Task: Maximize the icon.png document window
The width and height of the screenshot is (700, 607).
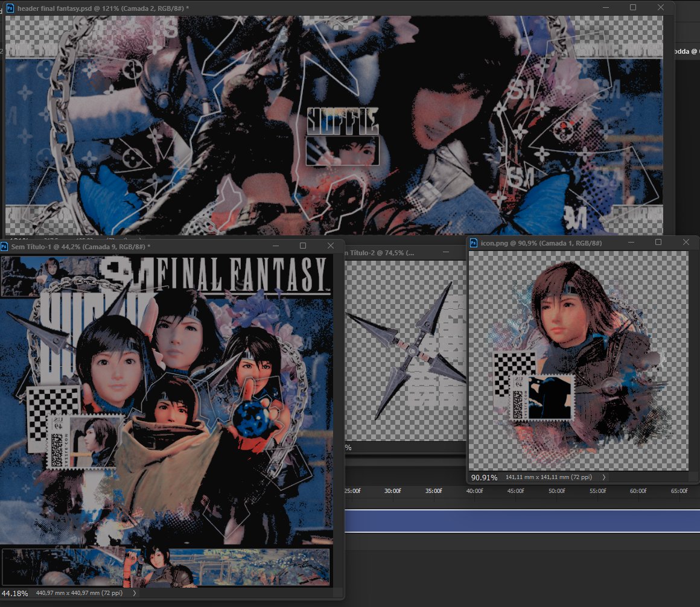Action: coord(658,243)
